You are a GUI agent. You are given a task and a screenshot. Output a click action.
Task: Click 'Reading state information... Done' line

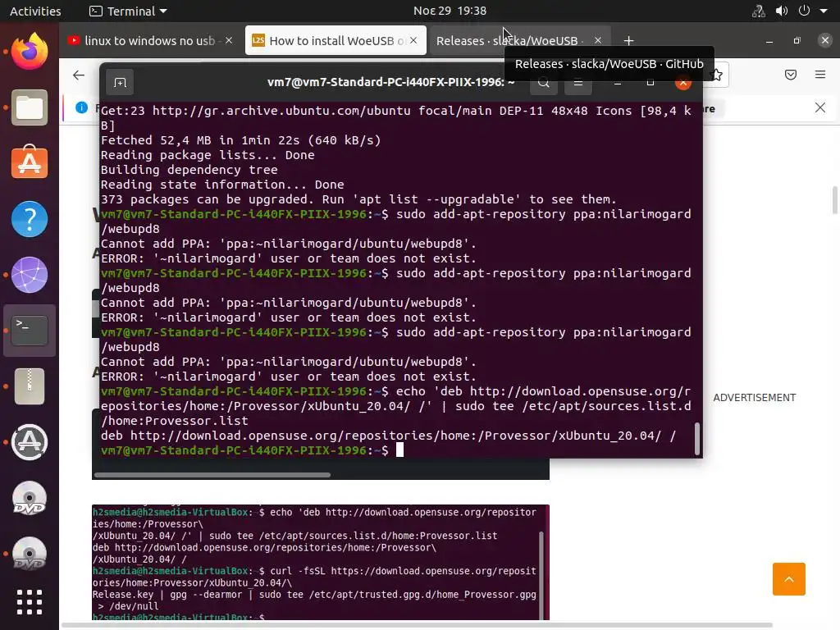click(x=222, y=185)
